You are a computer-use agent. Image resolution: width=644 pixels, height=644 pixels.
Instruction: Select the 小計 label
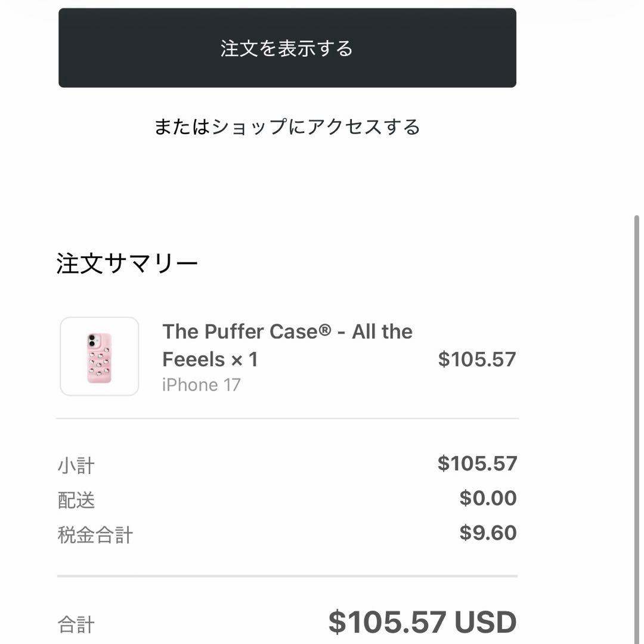tap(76, 466)
